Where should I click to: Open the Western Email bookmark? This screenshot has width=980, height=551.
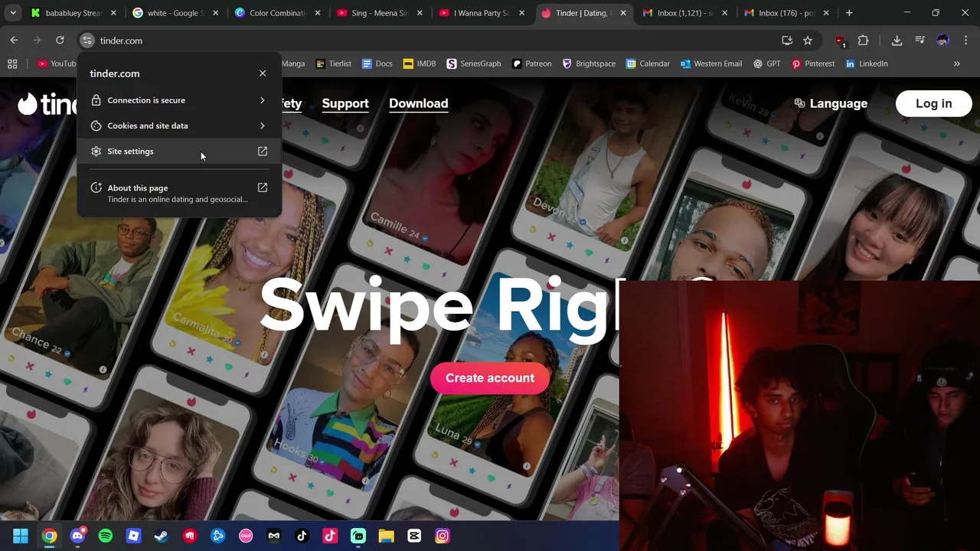tap(711, 64)
